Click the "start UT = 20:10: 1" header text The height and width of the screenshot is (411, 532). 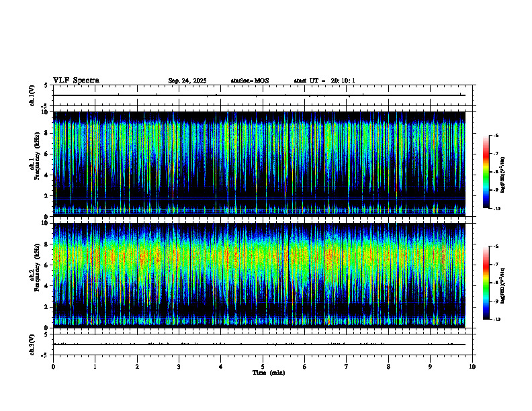pos(324,81)
